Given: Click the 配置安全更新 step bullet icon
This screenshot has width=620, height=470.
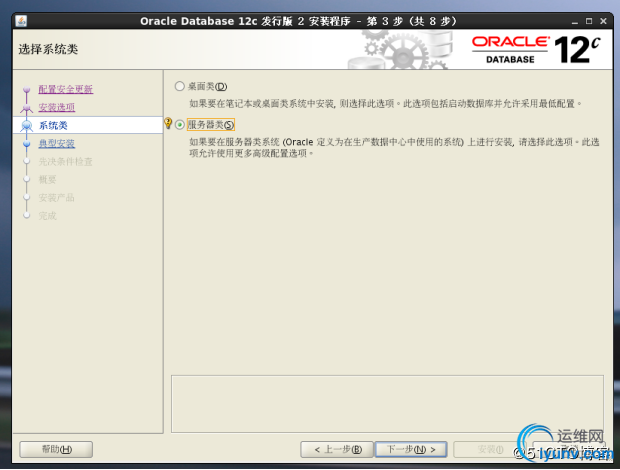Looking at the screenshot, I should point(26,90).
